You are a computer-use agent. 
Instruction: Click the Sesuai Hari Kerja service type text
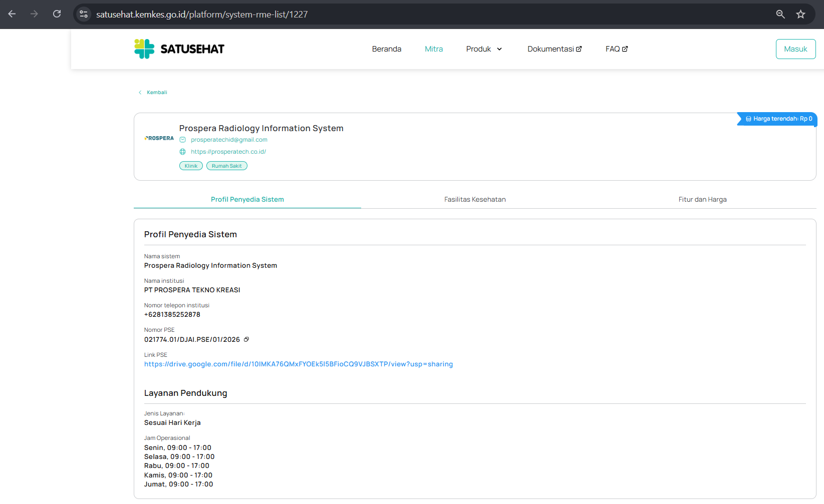click(172, 423)
